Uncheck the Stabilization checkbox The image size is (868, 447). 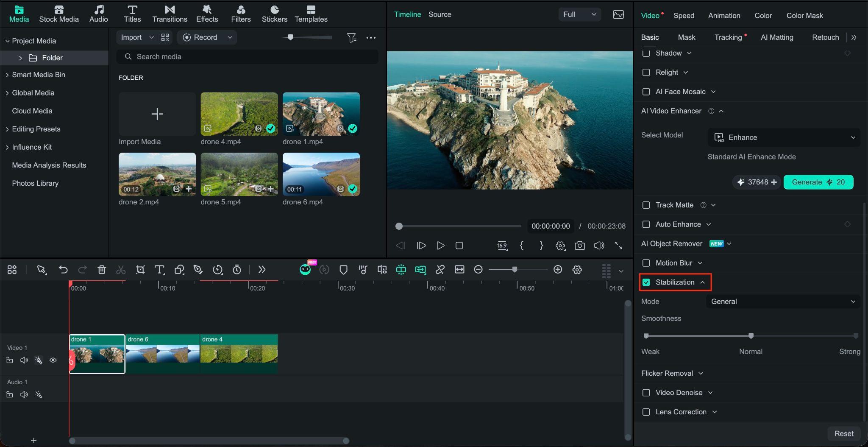coord(646,282)
